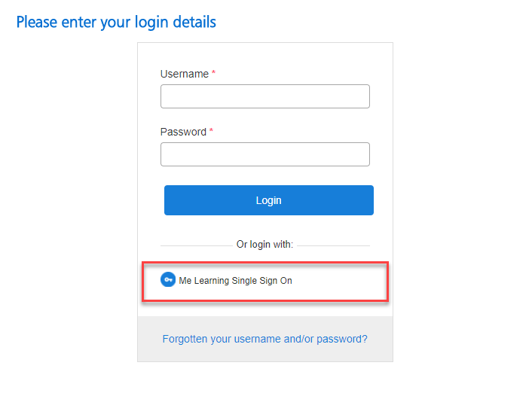Click the password? text in the forgotten link
Image resolution: width=532 pixels, height=393 pixels.
[342, 339]
